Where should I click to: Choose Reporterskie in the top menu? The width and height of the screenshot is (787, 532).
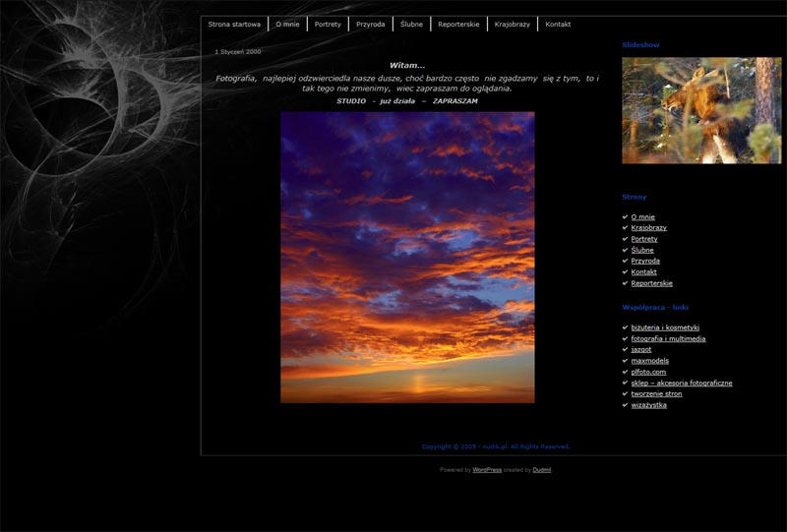click(458, 24)
